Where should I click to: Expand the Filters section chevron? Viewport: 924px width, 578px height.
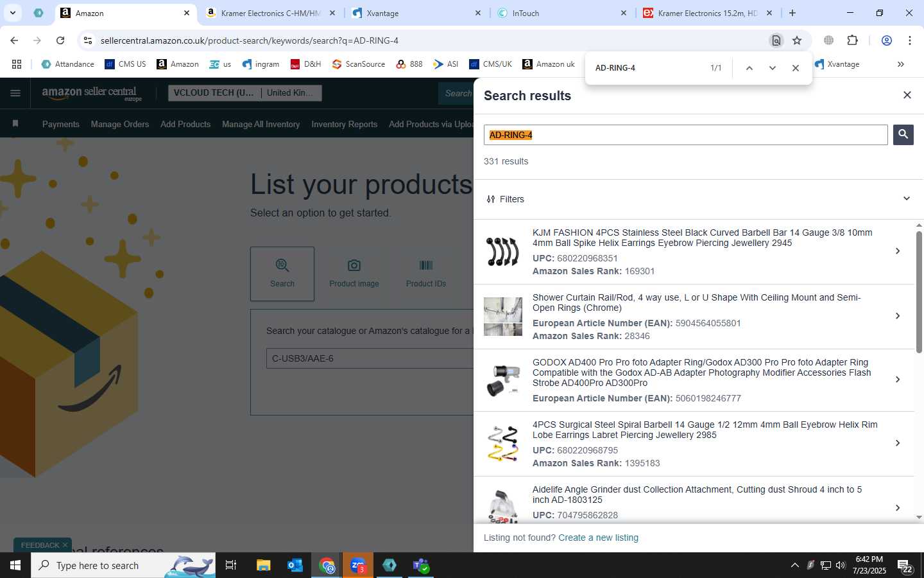pyautogui.click(x=906, y=198)
